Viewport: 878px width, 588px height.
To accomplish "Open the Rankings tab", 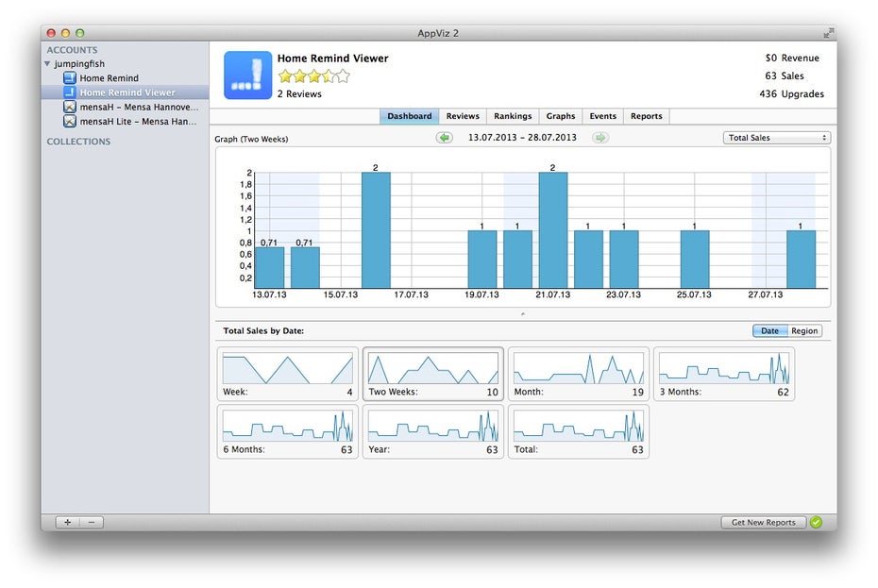I will [x=513, y=116].
